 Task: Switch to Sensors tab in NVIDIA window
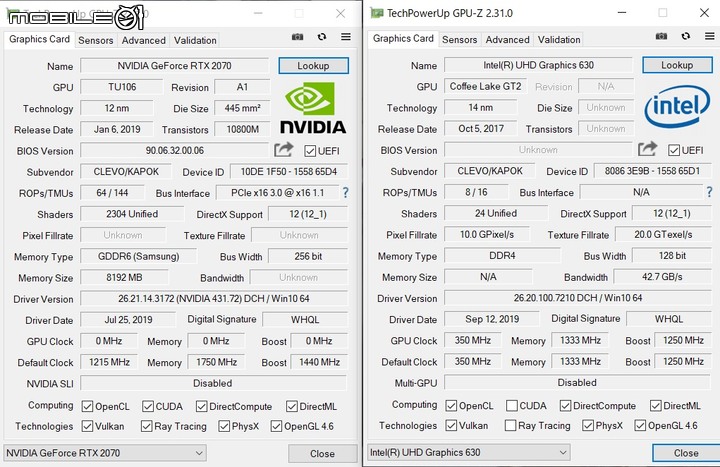(96, 40)
